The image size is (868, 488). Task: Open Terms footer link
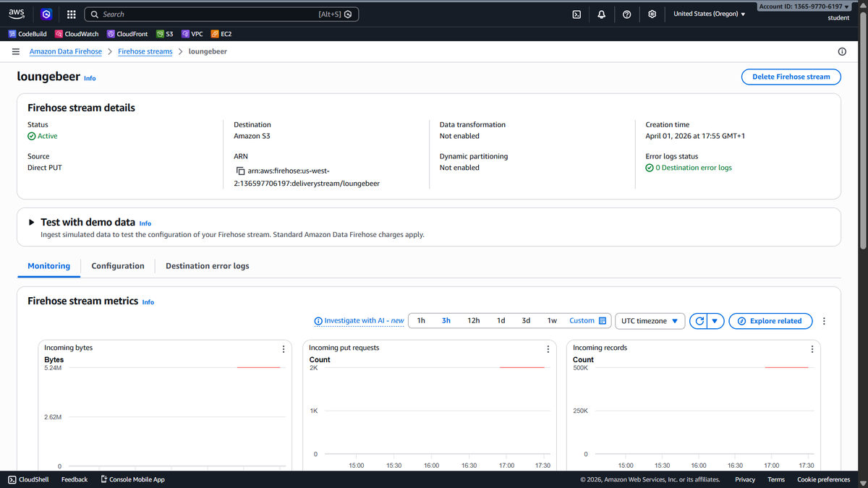[x=776, y=479]
